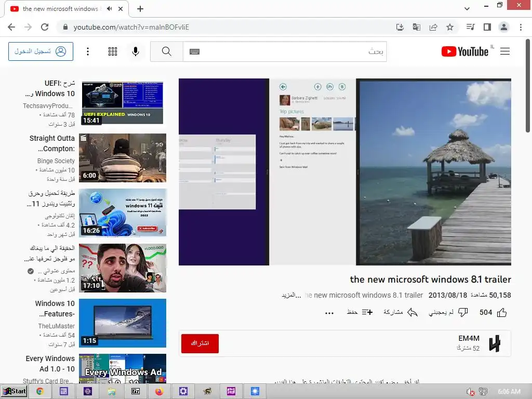Open the side panel icon
The image size is (532, 399).
[x=487, y=27]
